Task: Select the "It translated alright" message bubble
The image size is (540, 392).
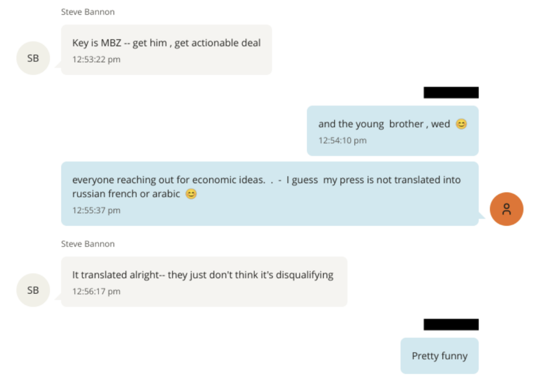Action: click(203, 281)
